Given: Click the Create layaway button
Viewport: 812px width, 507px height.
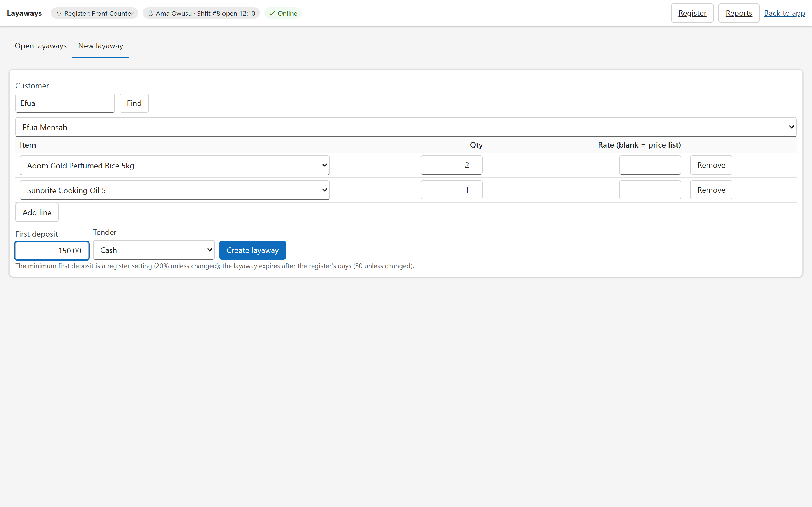Looking at the screenshot, I should click(x=252, y=250).
